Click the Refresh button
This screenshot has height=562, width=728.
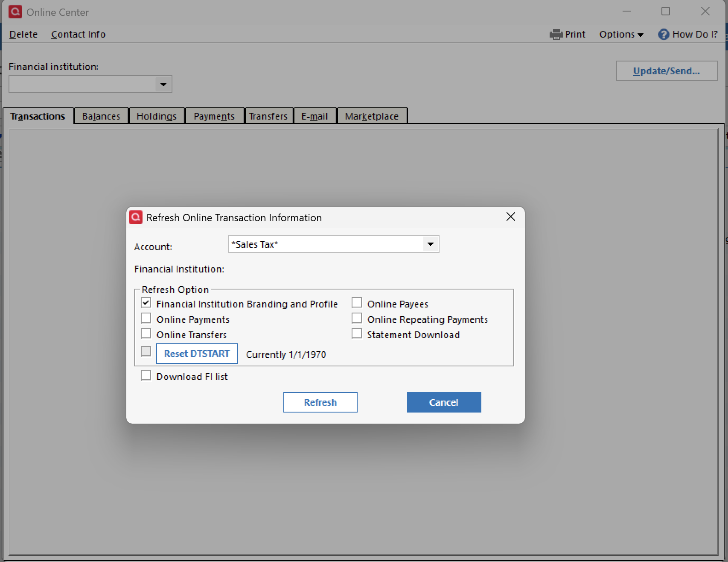tap(320, 402)
